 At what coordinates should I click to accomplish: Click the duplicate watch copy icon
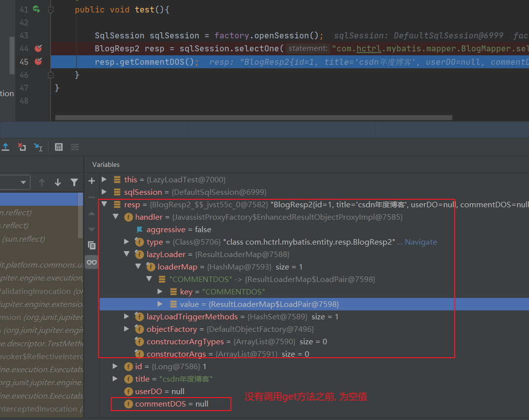point(91,245)
